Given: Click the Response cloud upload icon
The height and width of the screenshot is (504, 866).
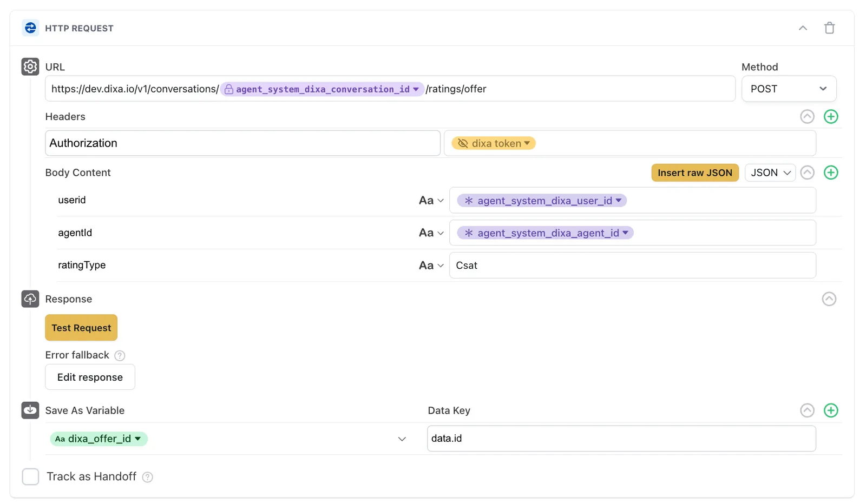Looking at the screenshot, I should [x=30, y=299].
